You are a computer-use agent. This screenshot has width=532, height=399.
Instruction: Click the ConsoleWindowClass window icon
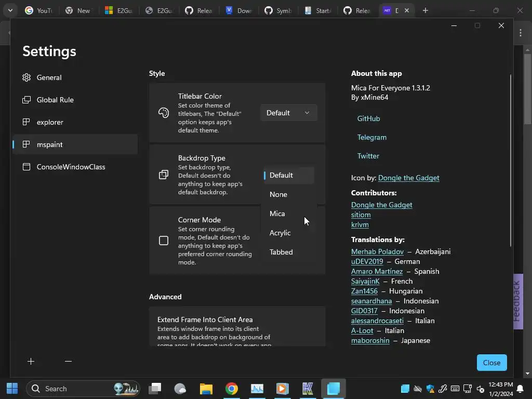(x=26, y=167)
